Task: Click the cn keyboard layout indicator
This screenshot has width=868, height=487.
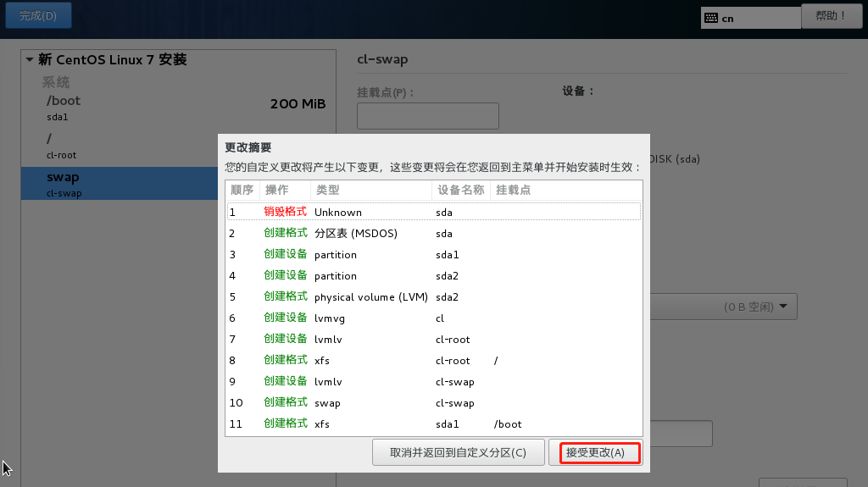Action: point(751,19)
